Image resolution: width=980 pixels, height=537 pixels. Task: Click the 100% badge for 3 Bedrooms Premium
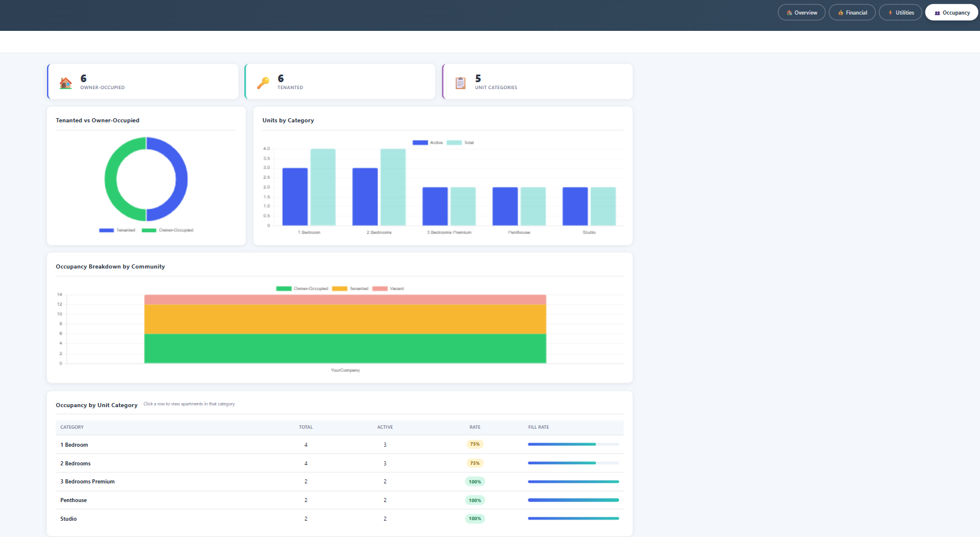(475, 482)
